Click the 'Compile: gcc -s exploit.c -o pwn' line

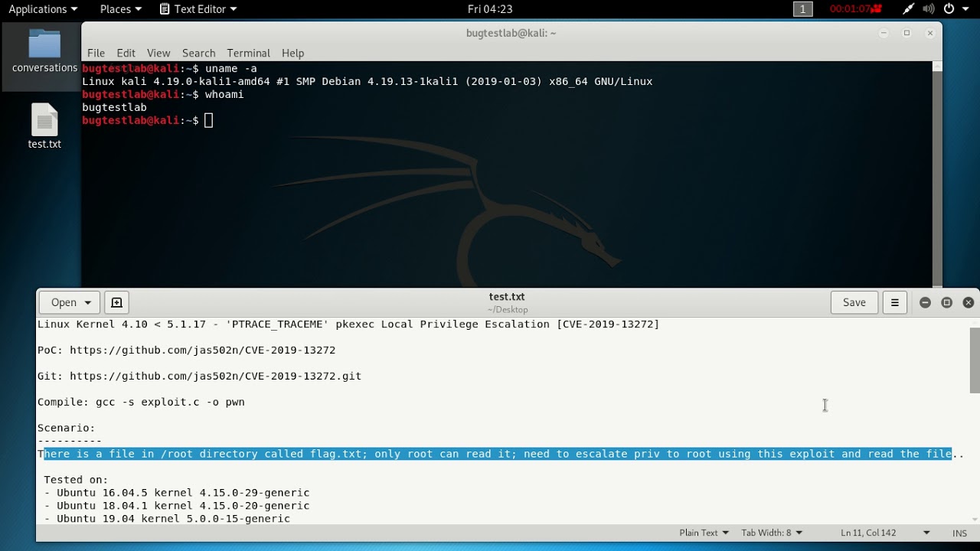[141, 402]
